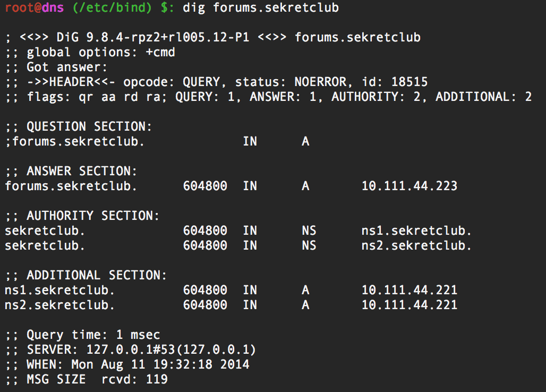This screenshot has height=392, width=546.
Task: Click the IP address 10.111.44.223
Action: [409, 186]
